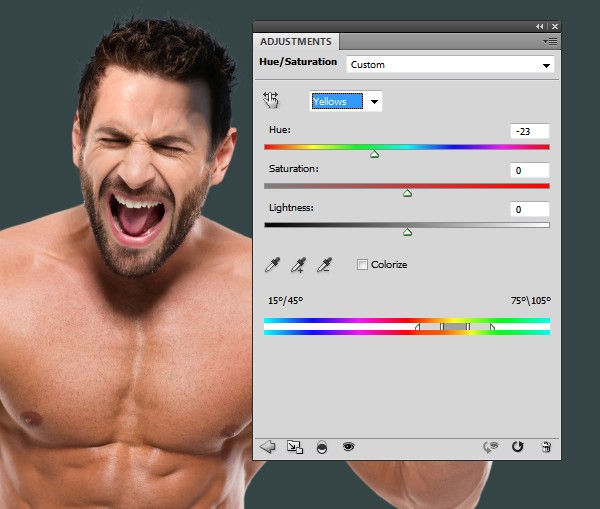The image size is (600, 509).
Task: Delete this adjustment layer via trash icon
Action: pyautogui.click(x=545, y=447)
